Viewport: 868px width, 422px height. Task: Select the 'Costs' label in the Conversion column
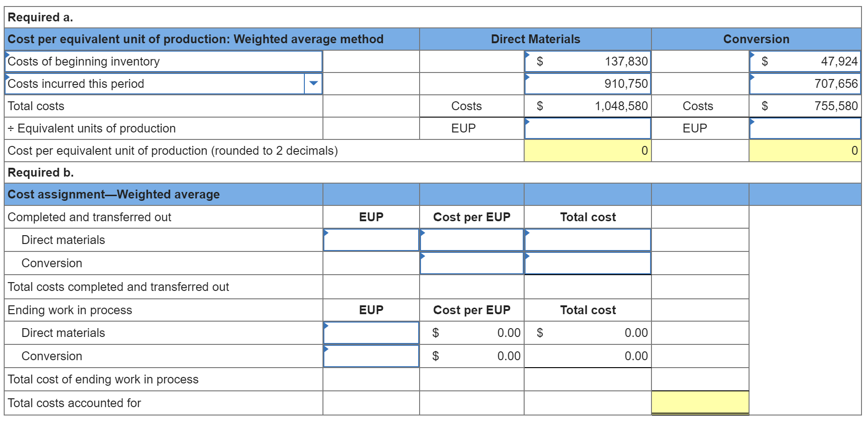698,106
